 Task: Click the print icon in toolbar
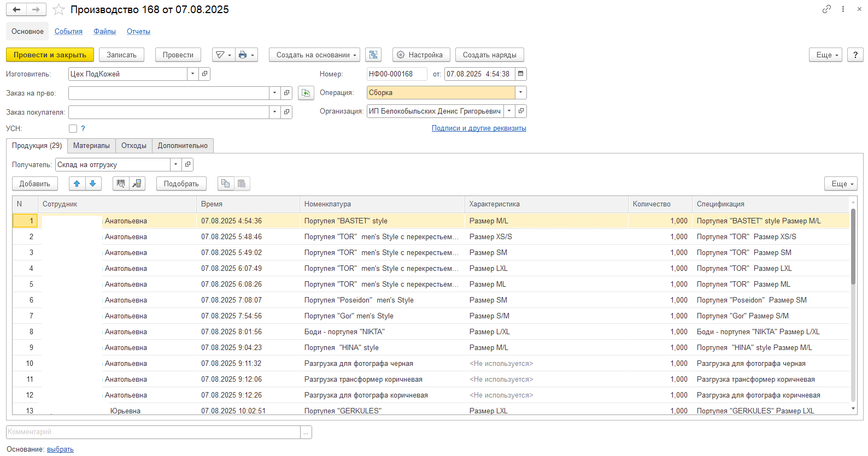[x=243, y=55]
